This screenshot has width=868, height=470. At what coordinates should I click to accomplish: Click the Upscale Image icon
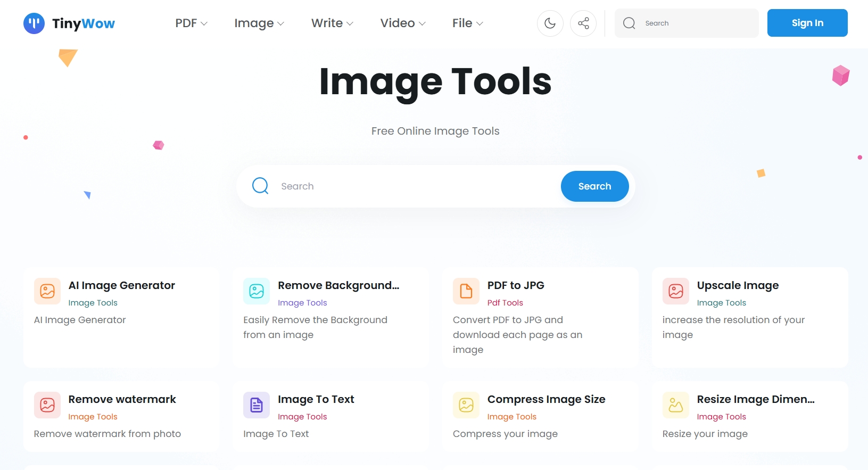676,291
